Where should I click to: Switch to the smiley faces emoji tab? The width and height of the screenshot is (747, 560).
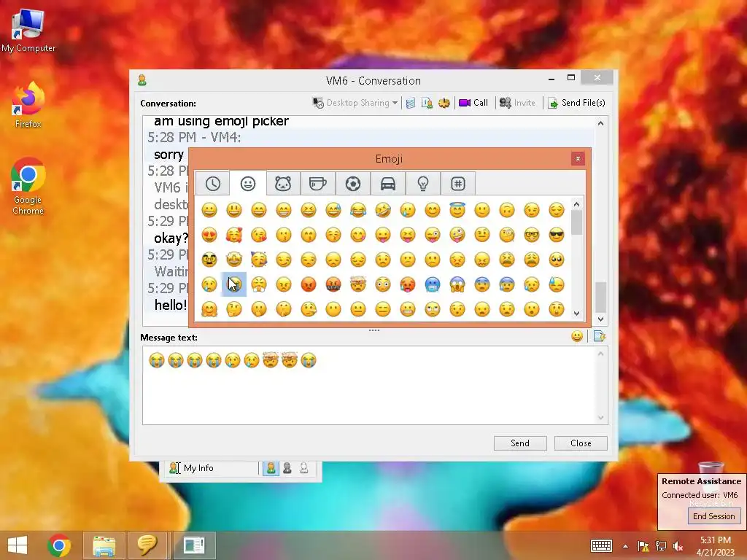(248, 184)
